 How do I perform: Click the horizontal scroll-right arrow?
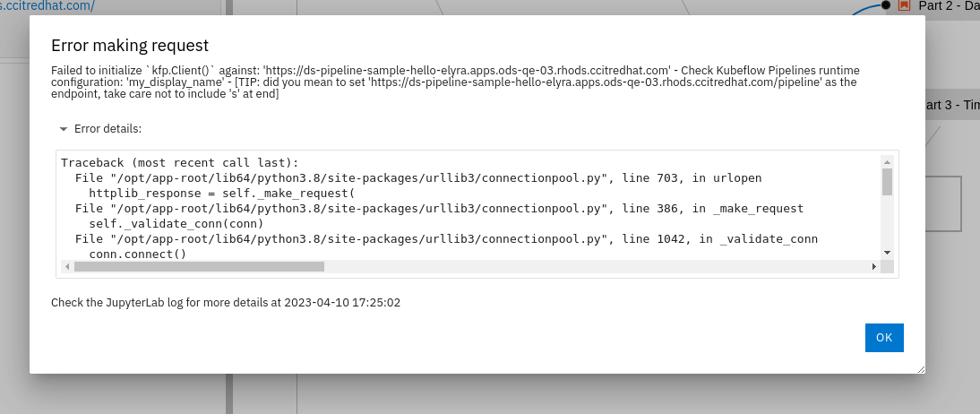[874, 267]
